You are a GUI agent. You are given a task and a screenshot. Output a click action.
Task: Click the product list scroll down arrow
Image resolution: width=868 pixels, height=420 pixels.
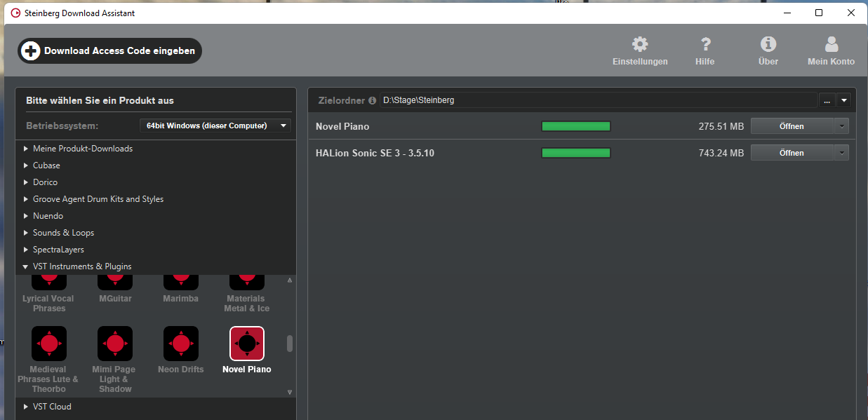[x=290, y=392]
